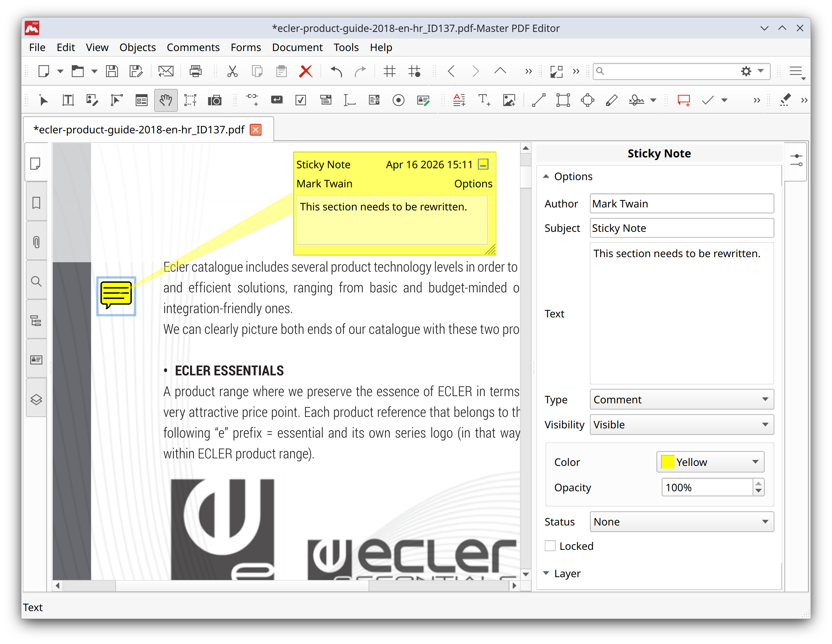Collapse the Options section in Sticky Note panel

(547, 176)
